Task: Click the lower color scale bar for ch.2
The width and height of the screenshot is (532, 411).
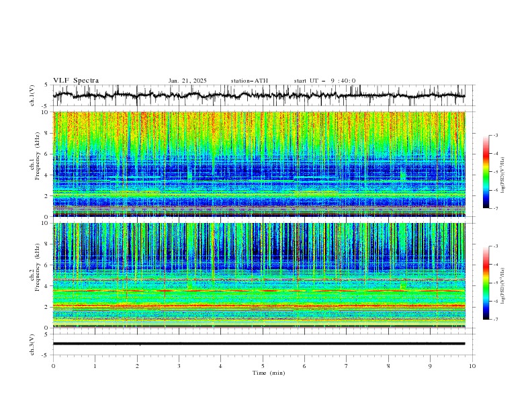Action: click(486, 283)
